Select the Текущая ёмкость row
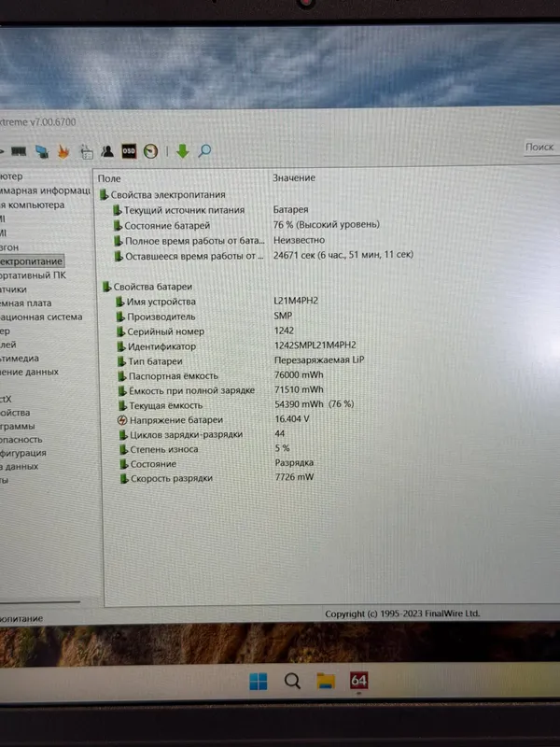This screenshot has height=747, width=560. pos(161,406)
